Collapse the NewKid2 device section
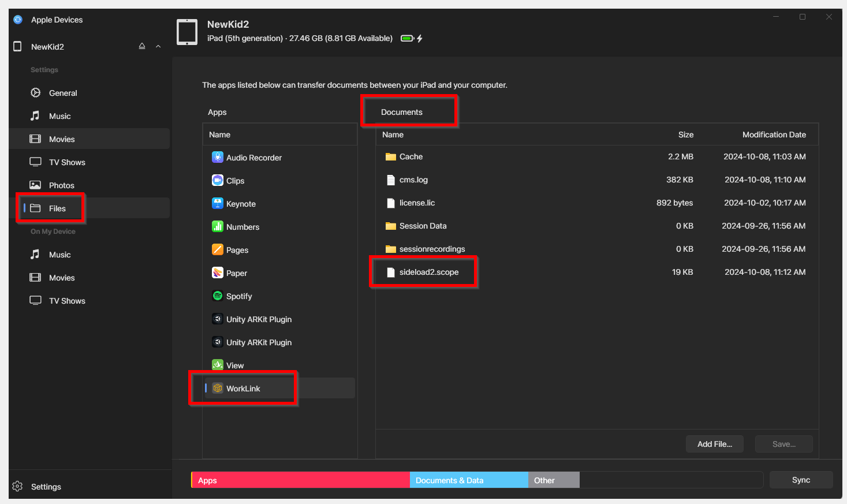Screen dimensions: 847x504 coord(158,46)
